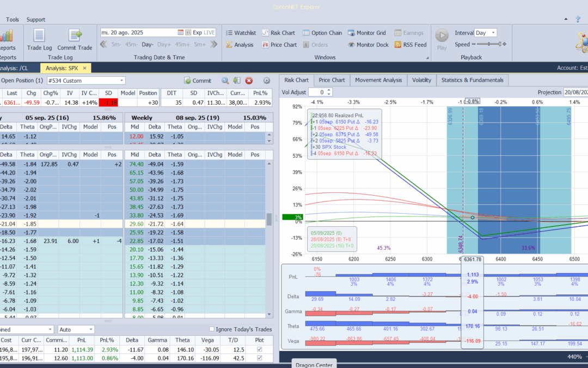This screenshot has width=588, height=368.
Task: Open the Trade Log icon
Action: pyautogui.click(x=39, y=36)
